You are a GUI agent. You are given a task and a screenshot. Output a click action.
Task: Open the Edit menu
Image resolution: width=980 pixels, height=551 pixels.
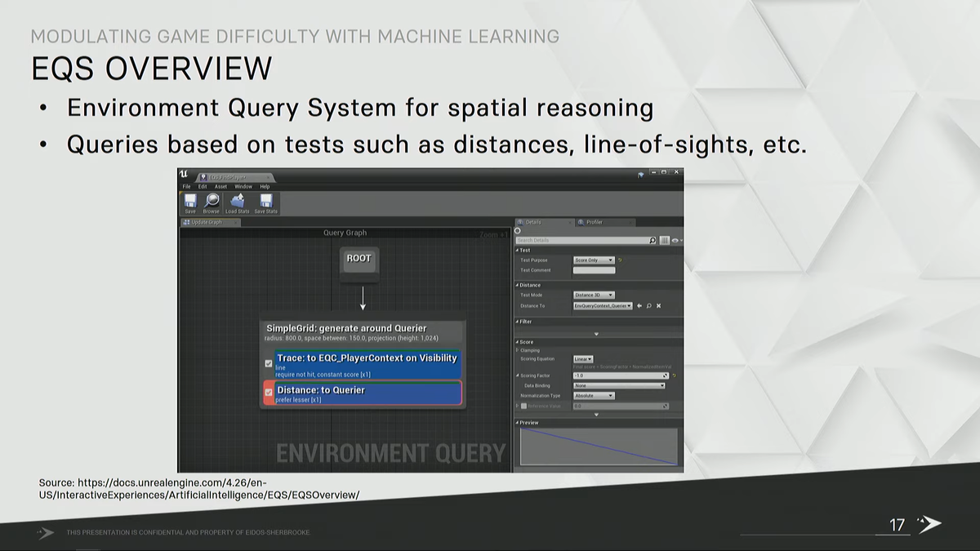click(x=203, y=186)
